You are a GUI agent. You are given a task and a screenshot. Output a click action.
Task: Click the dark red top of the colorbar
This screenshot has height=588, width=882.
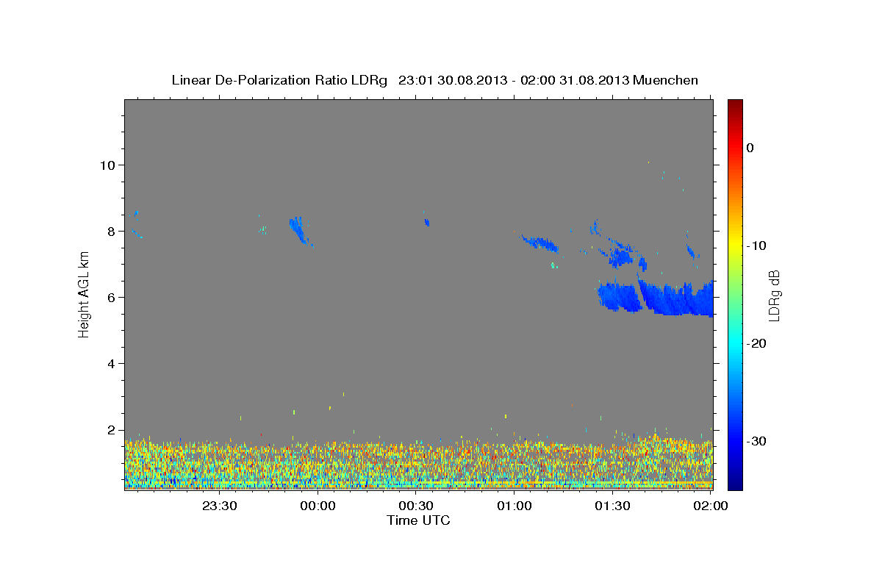coord(735,104)
